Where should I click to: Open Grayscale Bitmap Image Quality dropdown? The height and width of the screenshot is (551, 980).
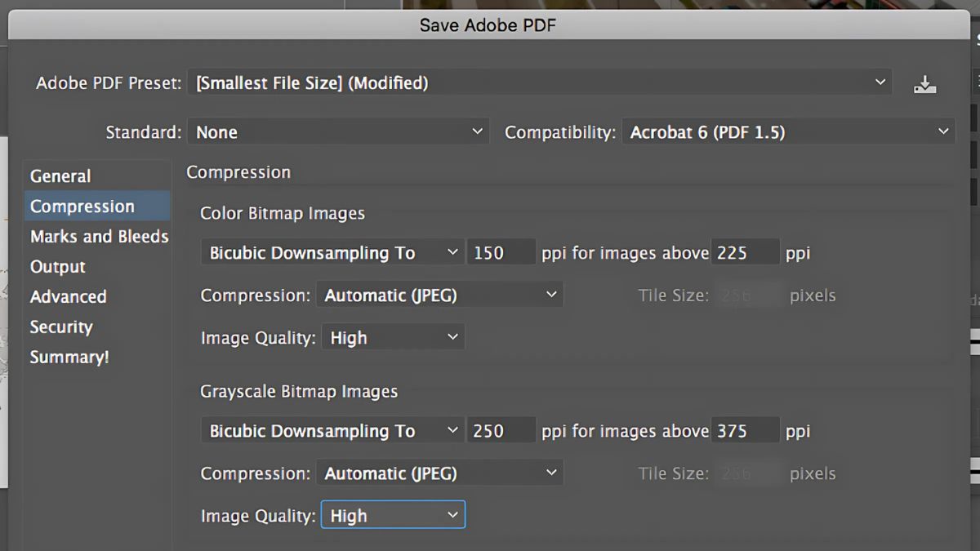(x=393, y=516)
